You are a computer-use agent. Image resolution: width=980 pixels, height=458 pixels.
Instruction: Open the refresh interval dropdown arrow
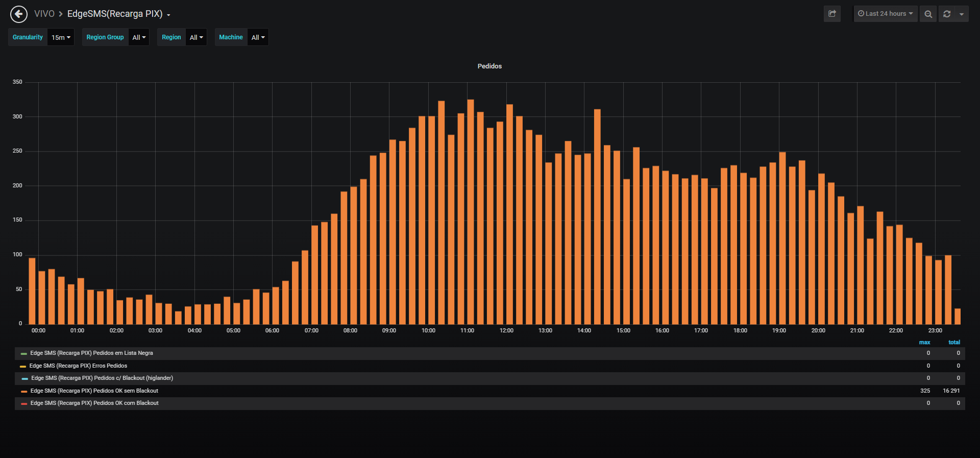tap(962, 14)
